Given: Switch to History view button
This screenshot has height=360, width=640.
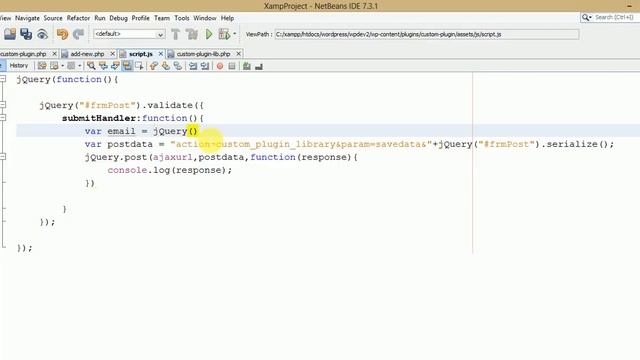Looking at the screenshot, I should pos(19,66).
